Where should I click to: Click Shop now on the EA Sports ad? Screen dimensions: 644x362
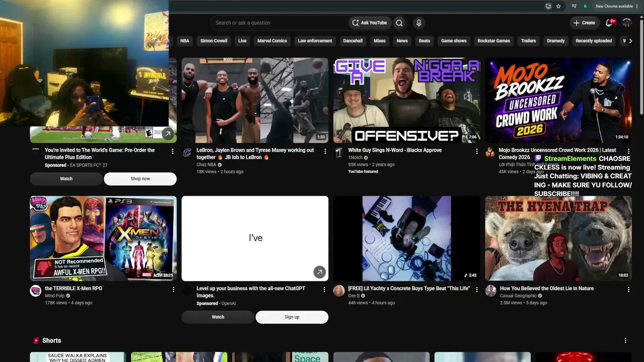140,178
